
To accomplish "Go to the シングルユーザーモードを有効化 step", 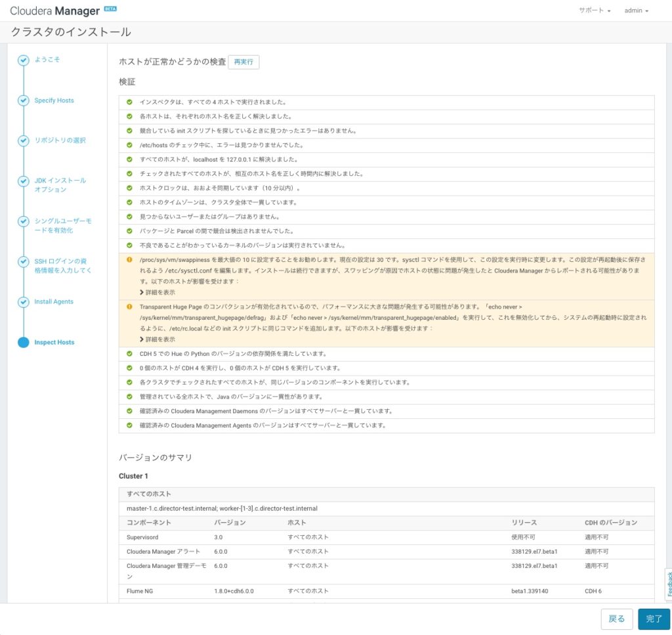I will click(x=63, y=225).
